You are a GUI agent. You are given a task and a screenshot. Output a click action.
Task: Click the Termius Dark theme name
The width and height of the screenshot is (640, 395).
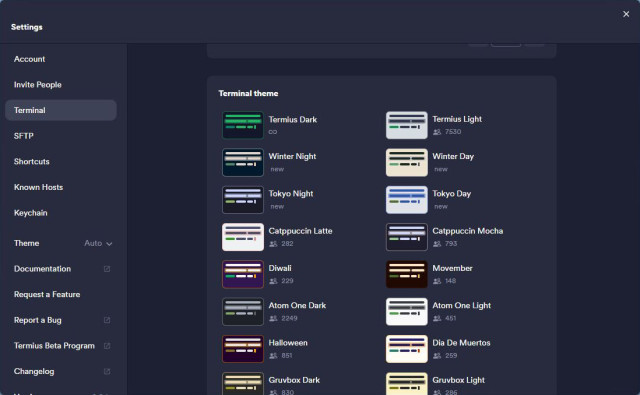pyautogui.click(x=293, y=120)
